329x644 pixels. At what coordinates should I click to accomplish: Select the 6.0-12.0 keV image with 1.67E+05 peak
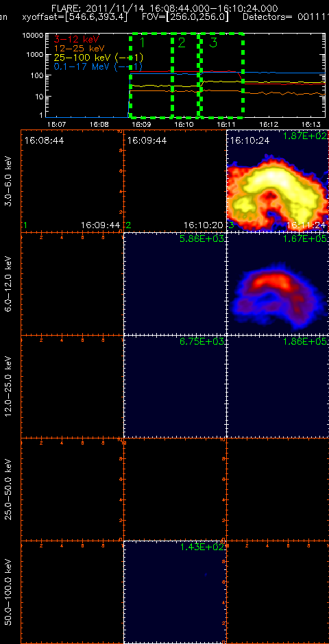[278, 284]
